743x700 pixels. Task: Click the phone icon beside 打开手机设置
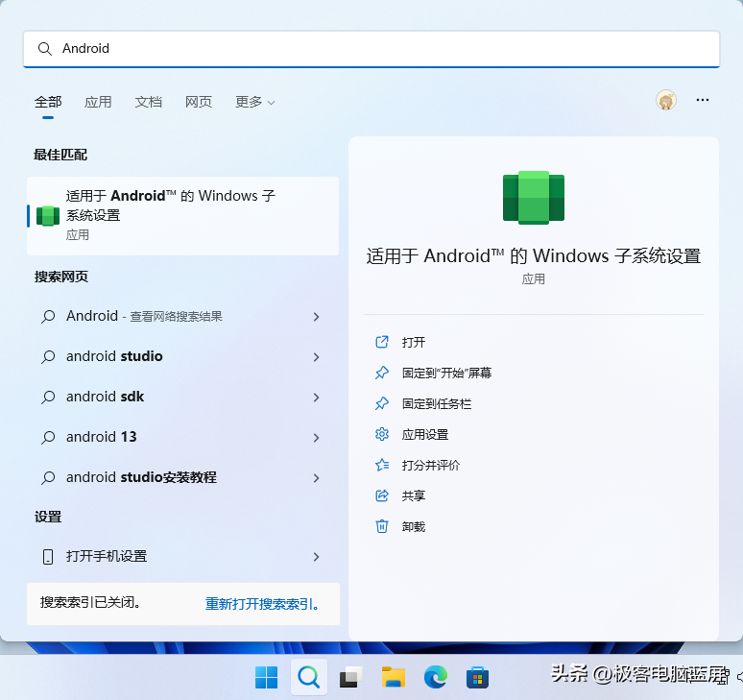pyautogui.click(x=48, y=557)
